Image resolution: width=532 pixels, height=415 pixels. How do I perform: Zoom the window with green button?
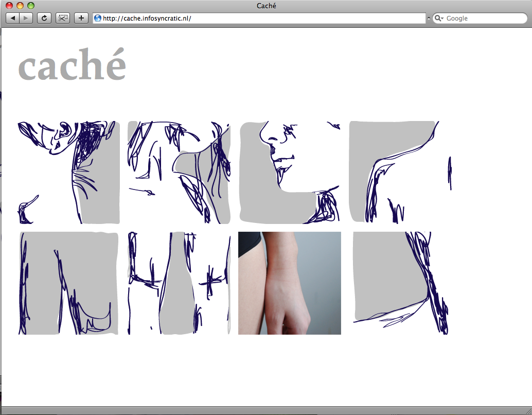pos(31,6)
